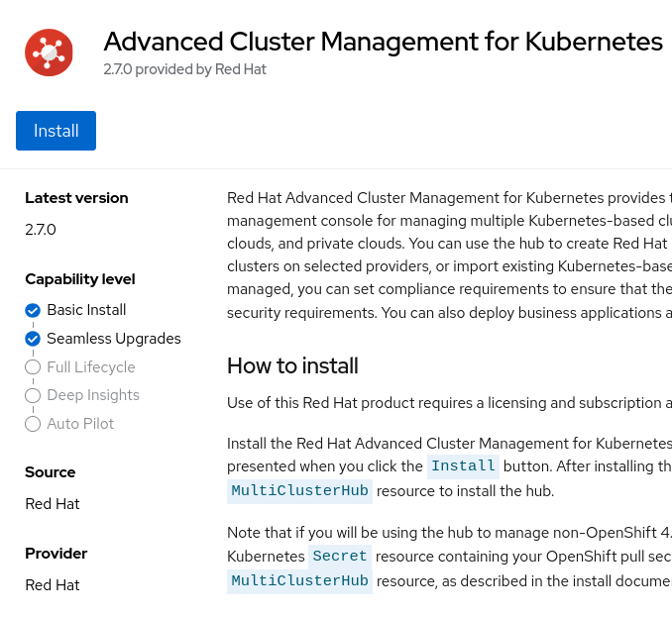The image size is (672, 617).
Task: Click the Auto Pilot empty circle
Action: (x=33, y=424)
